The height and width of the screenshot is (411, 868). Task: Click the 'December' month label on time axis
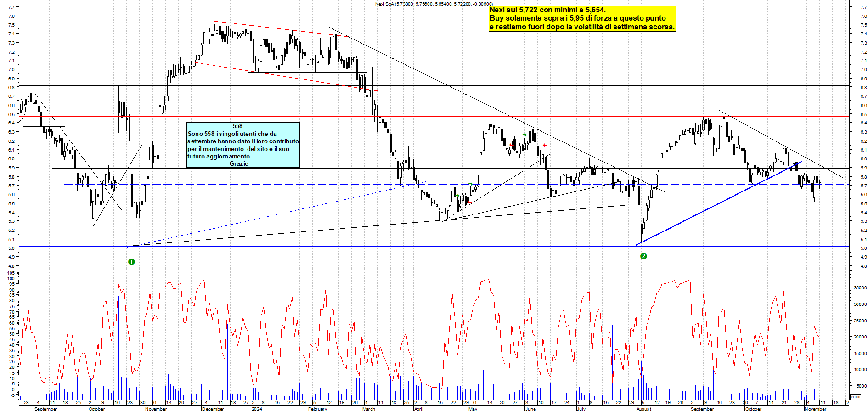tap(213, 409)
